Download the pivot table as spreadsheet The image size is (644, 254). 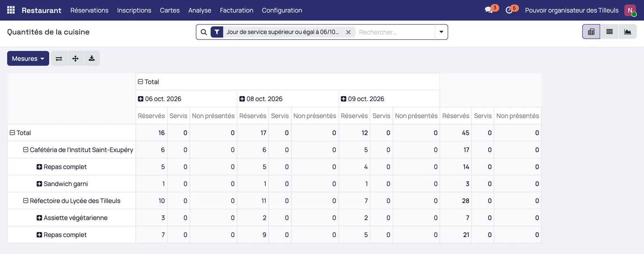pos(92,58)
